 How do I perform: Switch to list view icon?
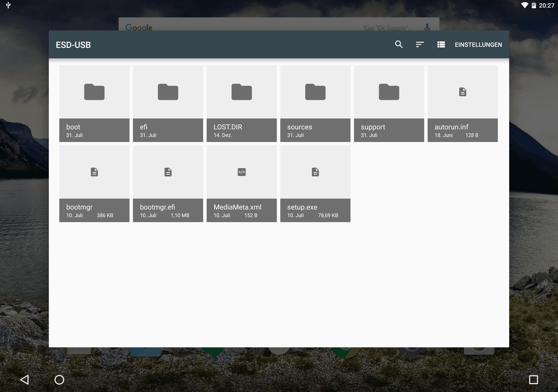pyautogui.click(x=441, y=44)
